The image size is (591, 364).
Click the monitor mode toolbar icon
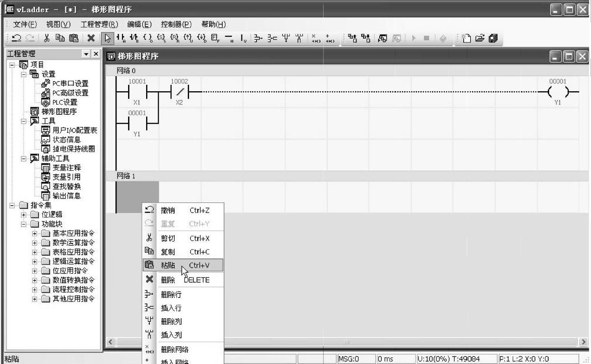[x=383, y=38]
